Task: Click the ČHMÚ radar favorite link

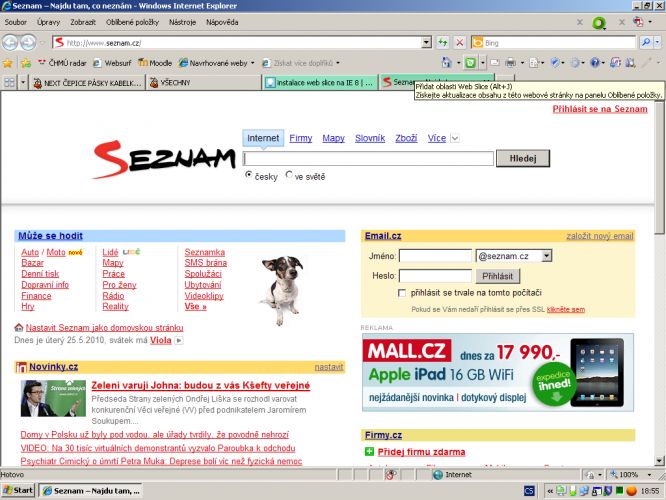Action: 62,63
